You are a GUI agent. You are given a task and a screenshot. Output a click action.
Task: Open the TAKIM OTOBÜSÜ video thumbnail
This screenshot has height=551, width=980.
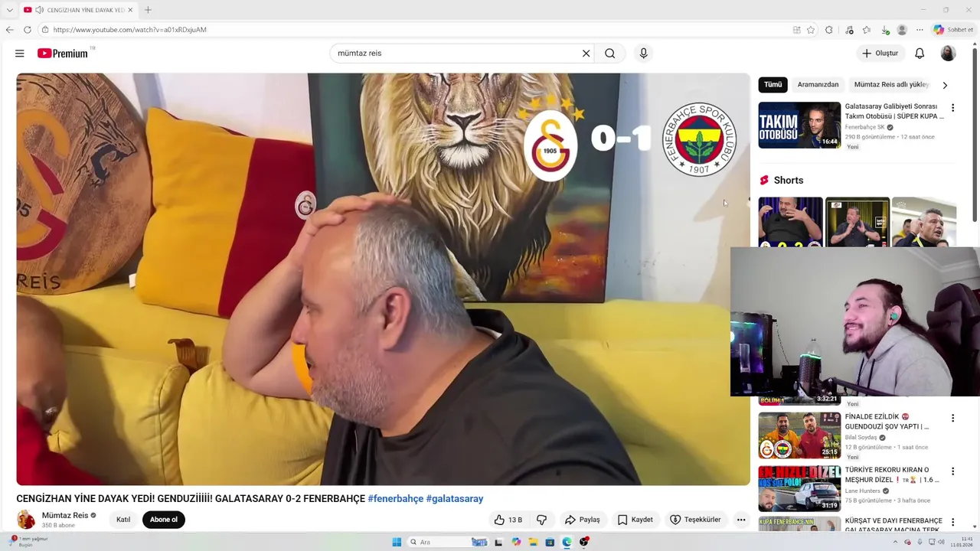pyautogui.click(x=799, y=125)
